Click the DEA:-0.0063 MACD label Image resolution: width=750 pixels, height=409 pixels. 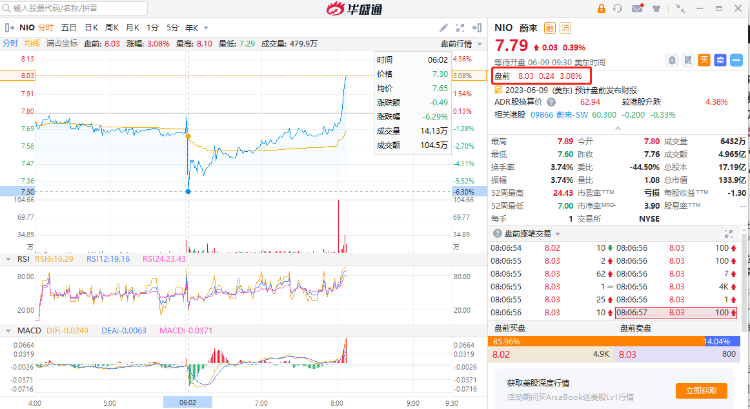pos(124,331)
